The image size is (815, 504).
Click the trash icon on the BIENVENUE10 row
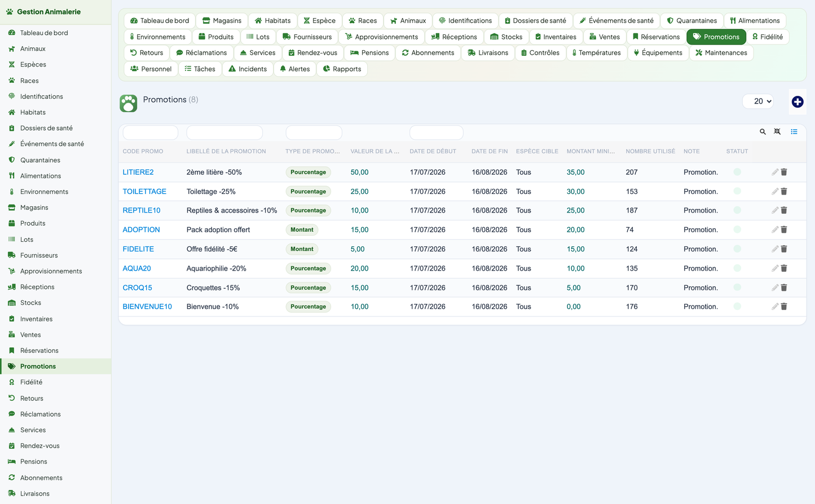click(x=784, y=307)
